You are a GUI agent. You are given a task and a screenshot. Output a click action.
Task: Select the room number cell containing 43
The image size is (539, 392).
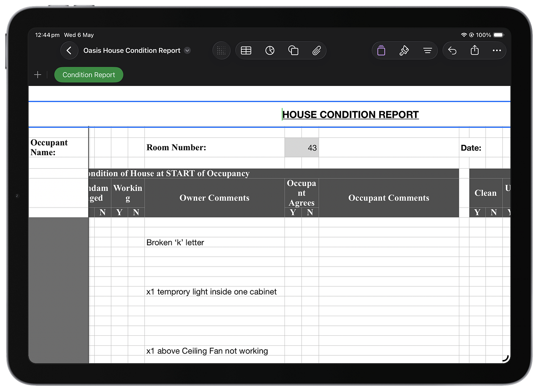pos(302,147)
